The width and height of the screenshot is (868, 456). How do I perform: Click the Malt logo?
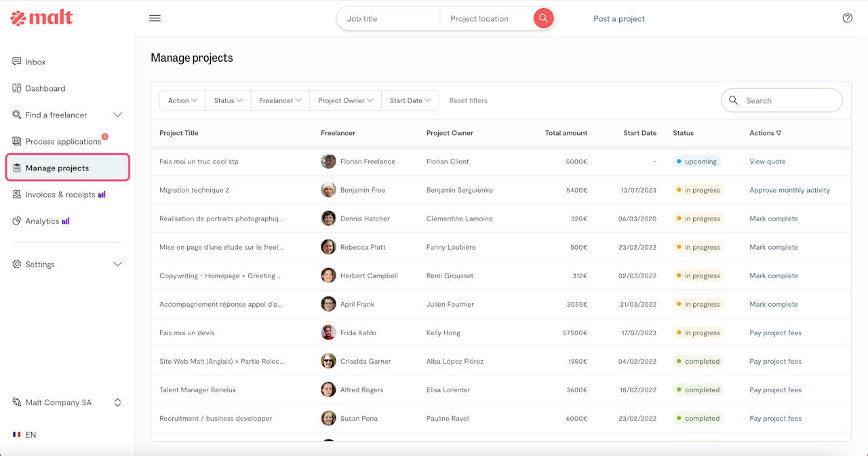click(x=42, y=18)
